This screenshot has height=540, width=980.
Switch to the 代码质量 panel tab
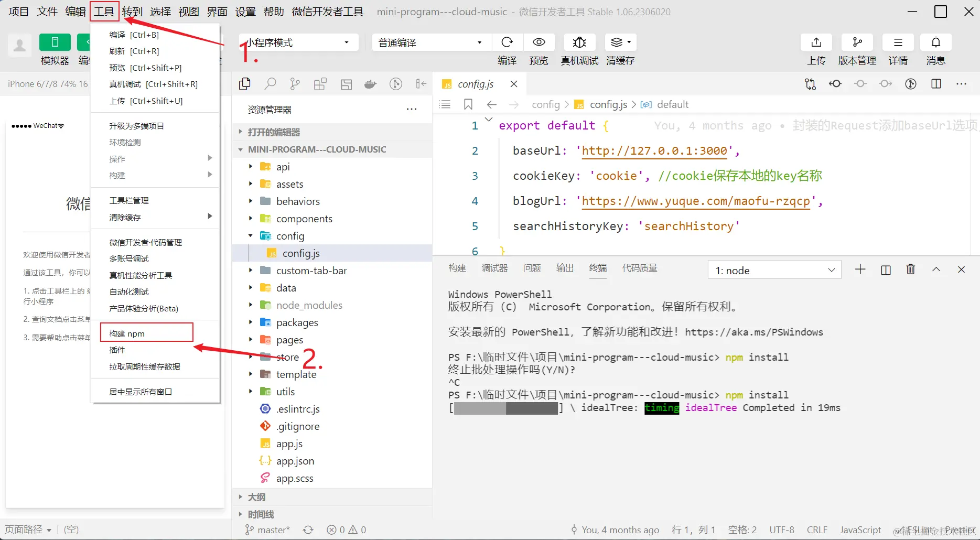click(x=640, y=268)
